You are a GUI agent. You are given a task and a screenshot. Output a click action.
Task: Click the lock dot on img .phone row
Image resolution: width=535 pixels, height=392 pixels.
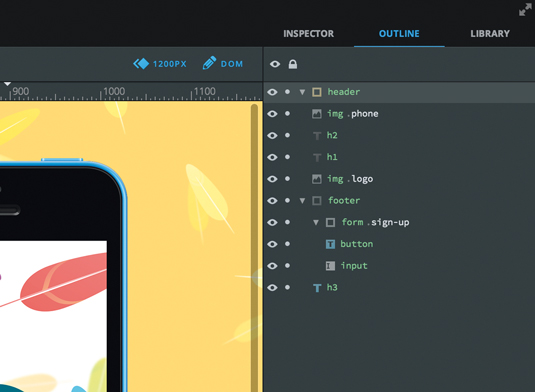[x=287, y=114]
